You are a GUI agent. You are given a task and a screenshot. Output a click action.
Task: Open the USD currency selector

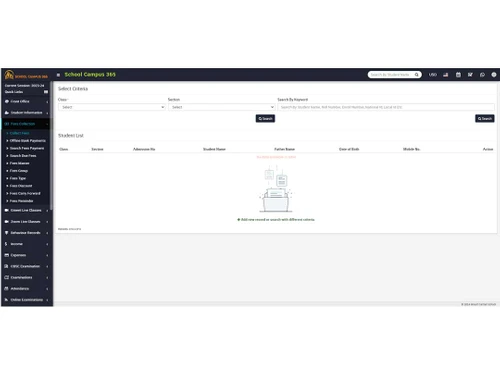tap(433, 75)
